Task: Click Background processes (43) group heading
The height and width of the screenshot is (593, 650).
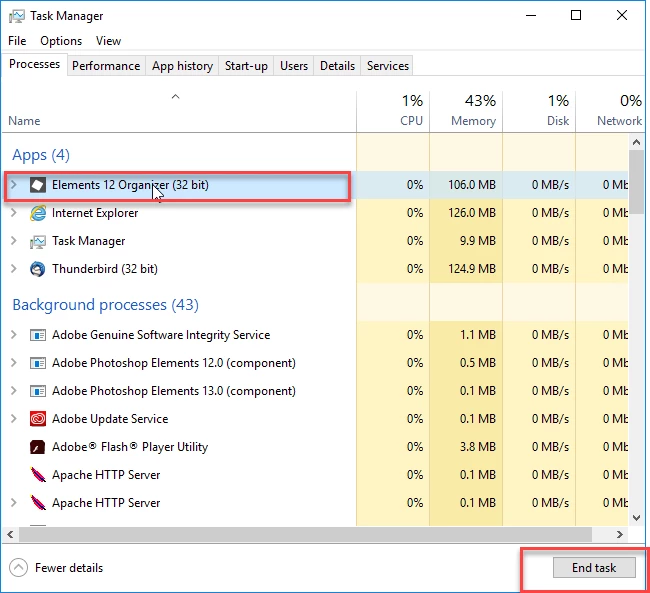Action: click(x=106, y=305)
